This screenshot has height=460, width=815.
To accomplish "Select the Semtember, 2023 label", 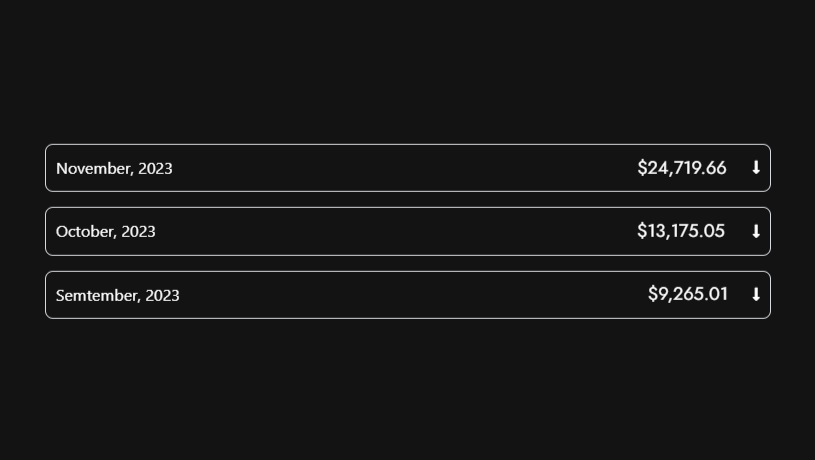I will pos(118,295).
